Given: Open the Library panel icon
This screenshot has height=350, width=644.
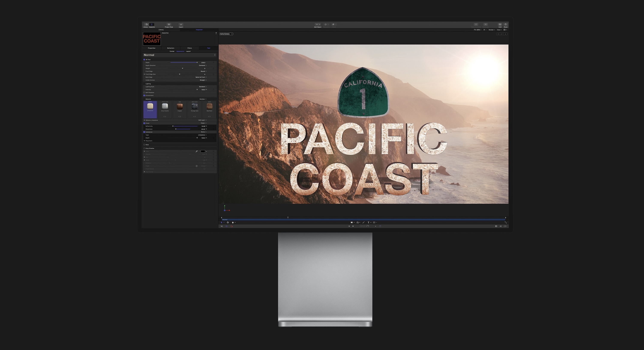Looking at the screenshot, I should coord(147,24).
